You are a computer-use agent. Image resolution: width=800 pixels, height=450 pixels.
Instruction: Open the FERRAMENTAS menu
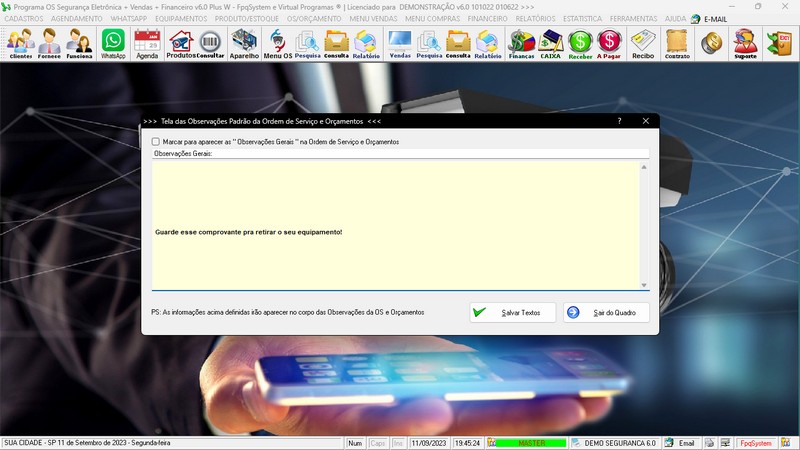click(633, 19)
